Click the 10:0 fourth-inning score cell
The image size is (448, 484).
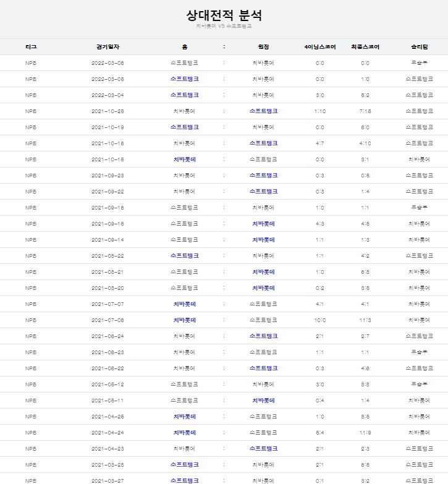(320, 320)
